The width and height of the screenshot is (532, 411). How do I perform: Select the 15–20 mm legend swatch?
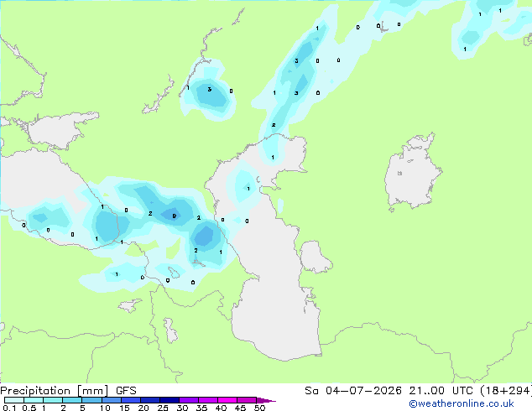(130, 400)
